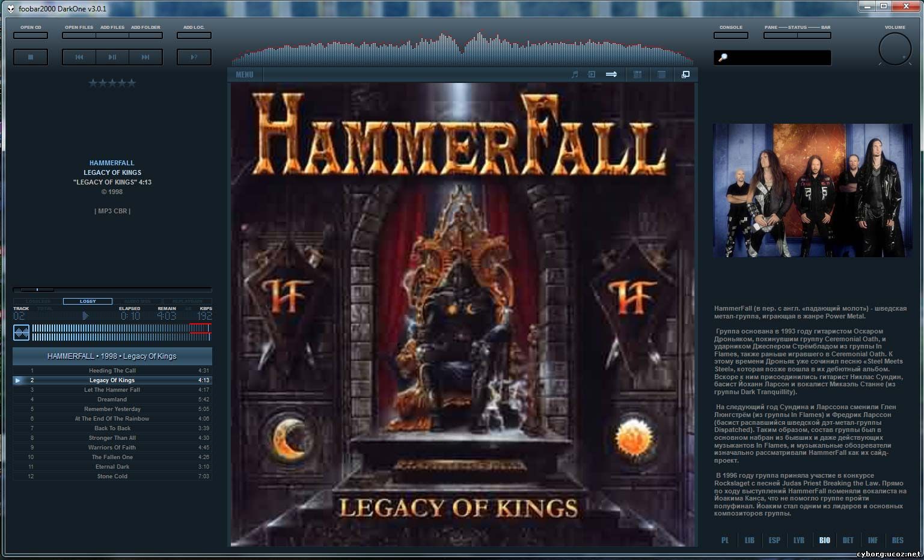Switch to the grid layout icon
Viewport: 924px width, 560px height.
pyautogui.click(x=637, y=75)
